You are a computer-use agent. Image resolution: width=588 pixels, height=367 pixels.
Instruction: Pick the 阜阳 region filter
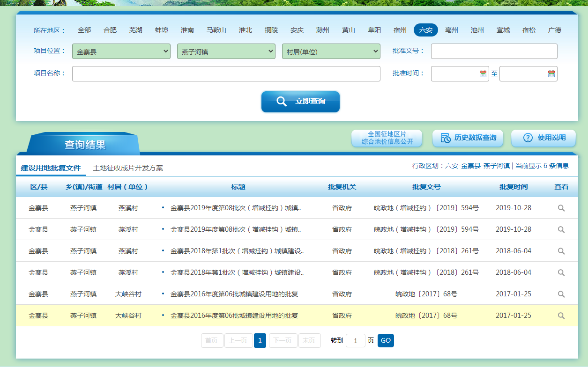coord(374,30)
